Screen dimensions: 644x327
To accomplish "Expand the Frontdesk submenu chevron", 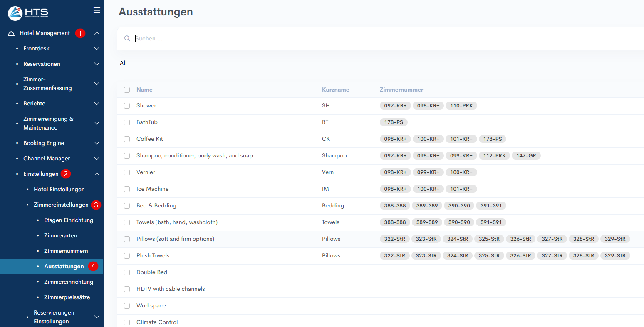I will coord(97,49).
